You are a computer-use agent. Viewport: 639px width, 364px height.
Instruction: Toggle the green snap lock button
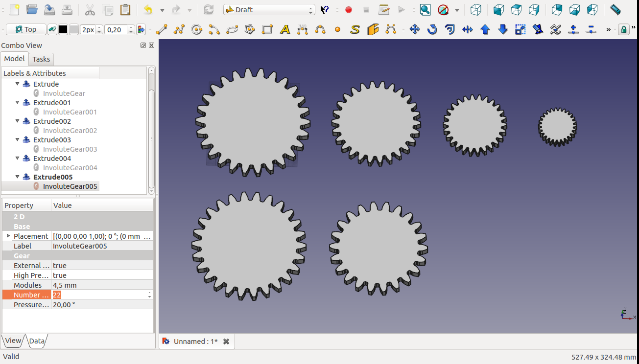[x=623, y=30]
